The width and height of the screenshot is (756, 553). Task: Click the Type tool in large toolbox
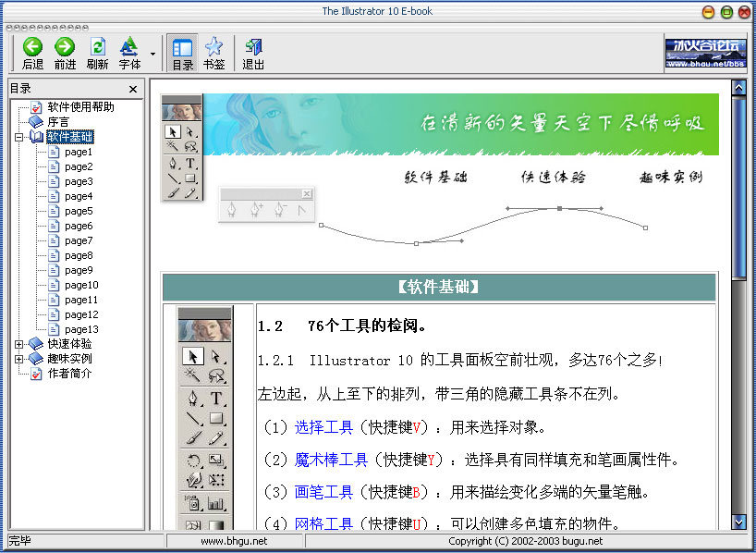pos(216,399)
